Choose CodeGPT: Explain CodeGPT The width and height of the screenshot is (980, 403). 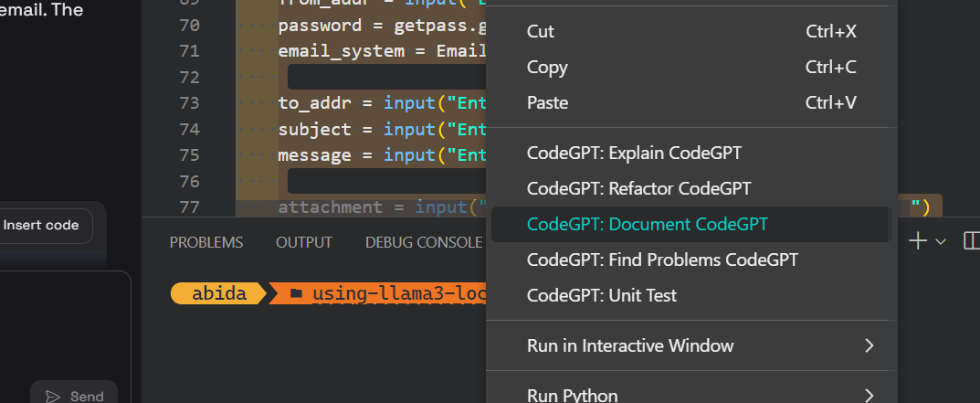pyautogui.click(x=634, y=153)
